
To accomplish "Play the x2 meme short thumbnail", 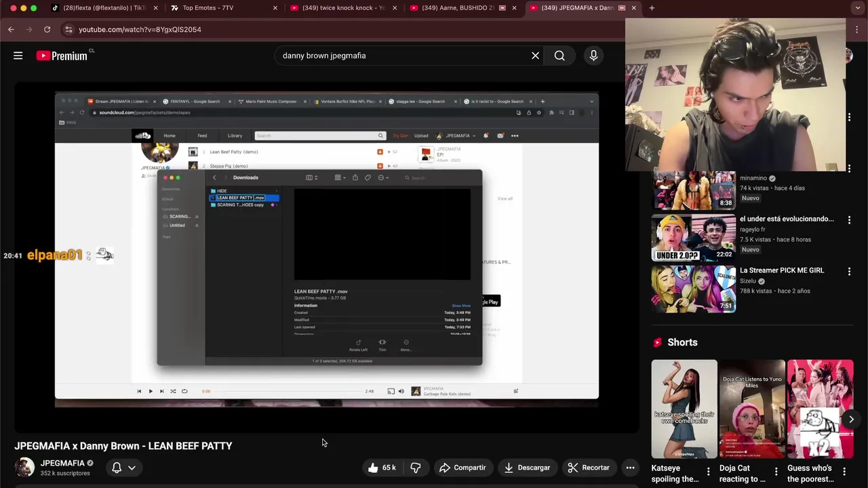I will tap(821, 409).
